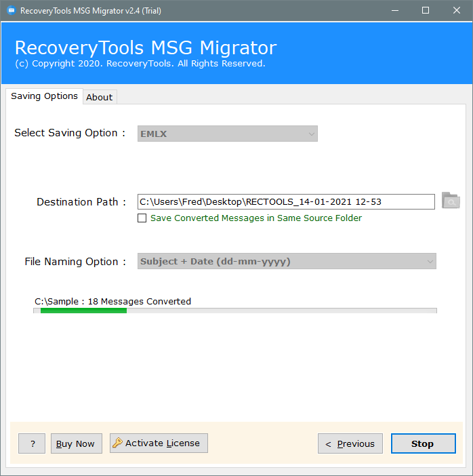The height and width of the screenshot is (476, 473).
Task: Click the folder browse icon beside Destination Path
Action: (x=451, y=200)
